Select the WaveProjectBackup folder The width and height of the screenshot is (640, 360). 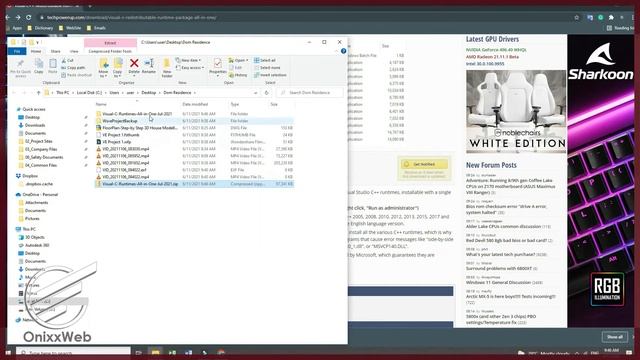tap(194, 121)
